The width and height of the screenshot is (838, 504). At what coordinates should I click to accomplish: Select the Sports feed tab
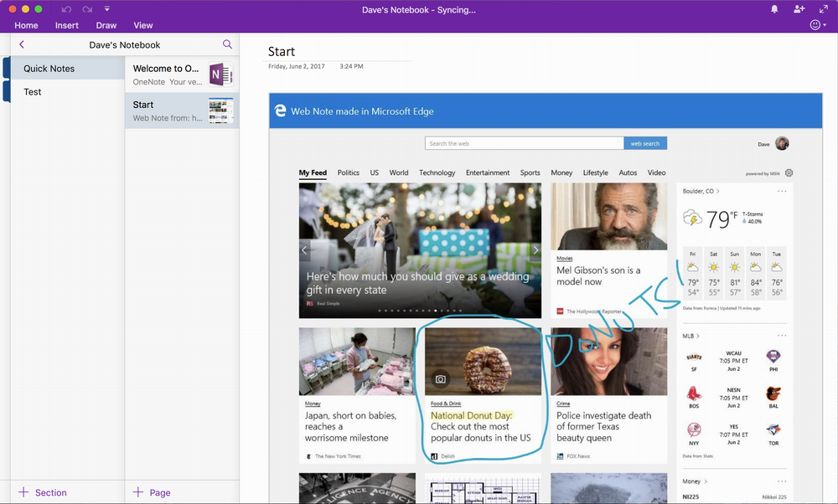[530, 173]
